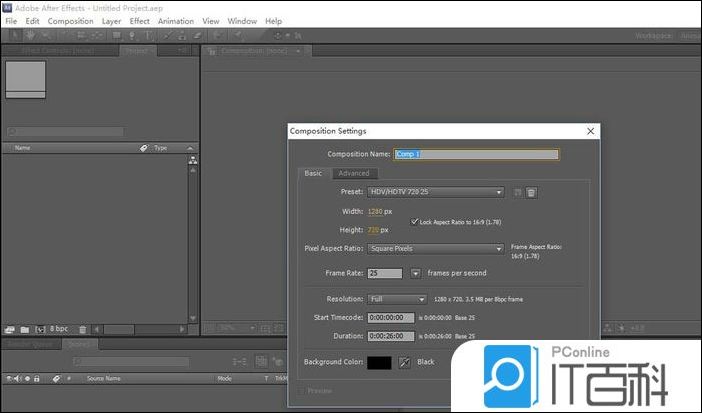Click the save preset icon beside Preset
Viewport: 702px width, 413px height.
pyautogui.click(x=517, y=192)
